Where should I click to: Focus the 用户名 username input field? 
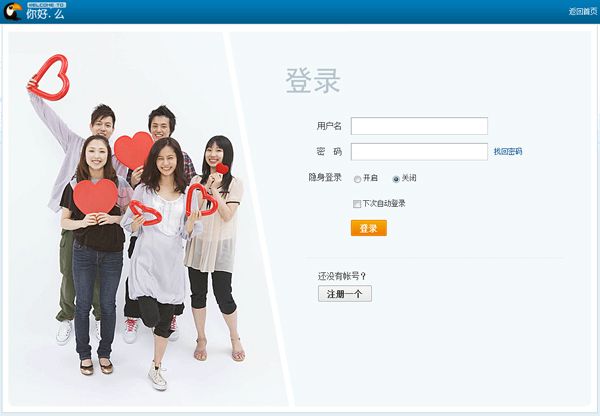pyautogui.click(x=419, y=126)
